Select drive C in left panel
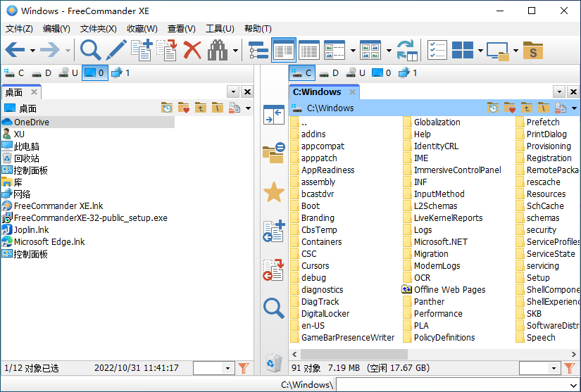 (x=15, y=73)
